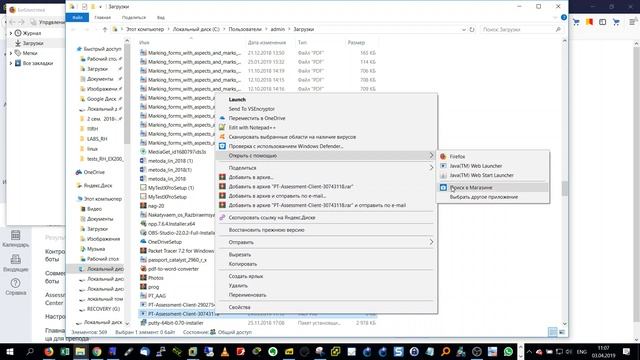Image resolution: width=640 pixels, height=360 pixels.
Task: Refresh the Загрузки folder view
Action: (472, 29)
